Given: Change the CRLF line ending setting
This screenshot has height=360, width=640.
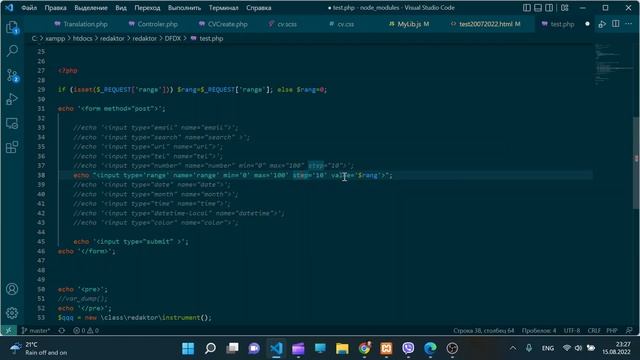Looking at the screenshot, I should (594, 330).
